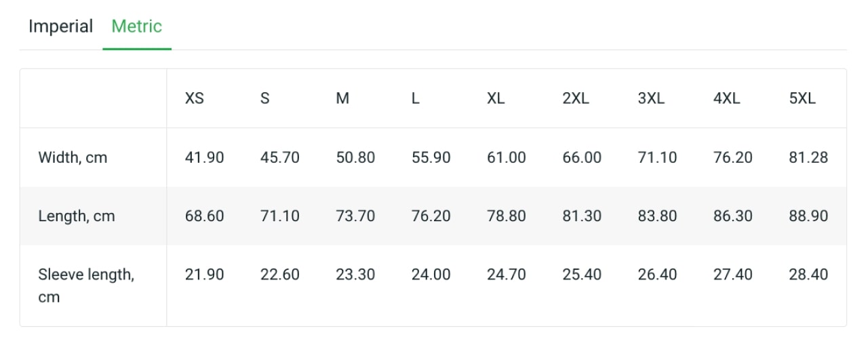
Task: Click the 5XL size column header
Action: tap(802, 98)
